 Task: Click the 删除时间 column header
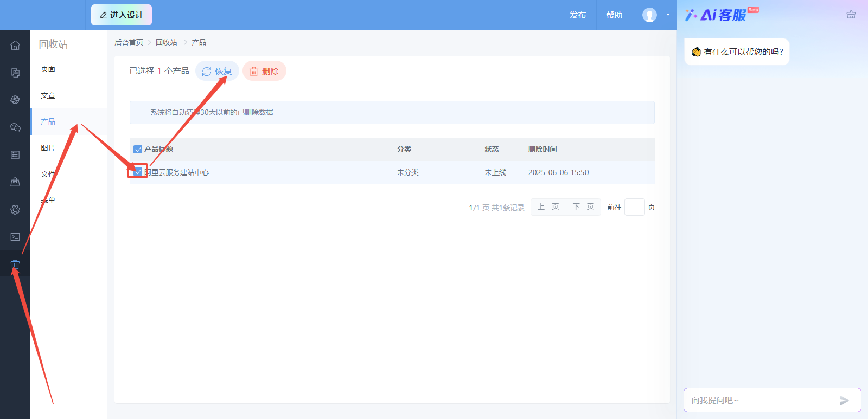pyautogui.click(x=542, y=149)
